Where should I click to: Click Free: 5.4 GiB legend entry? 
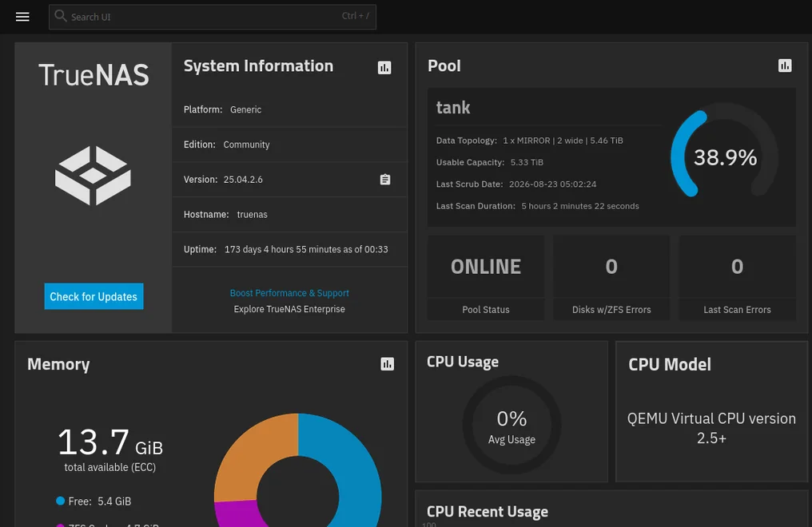pos(94,501)
